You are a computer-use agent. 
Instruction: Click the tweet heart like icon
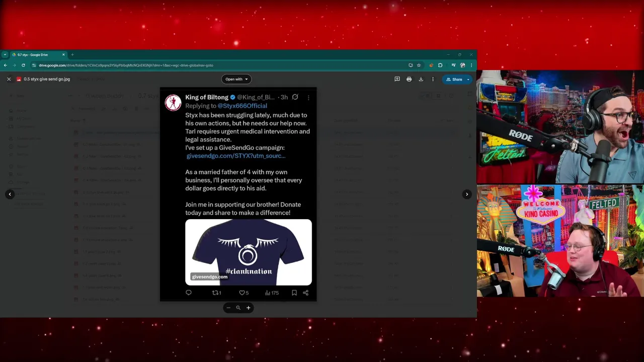click(242, 293)
